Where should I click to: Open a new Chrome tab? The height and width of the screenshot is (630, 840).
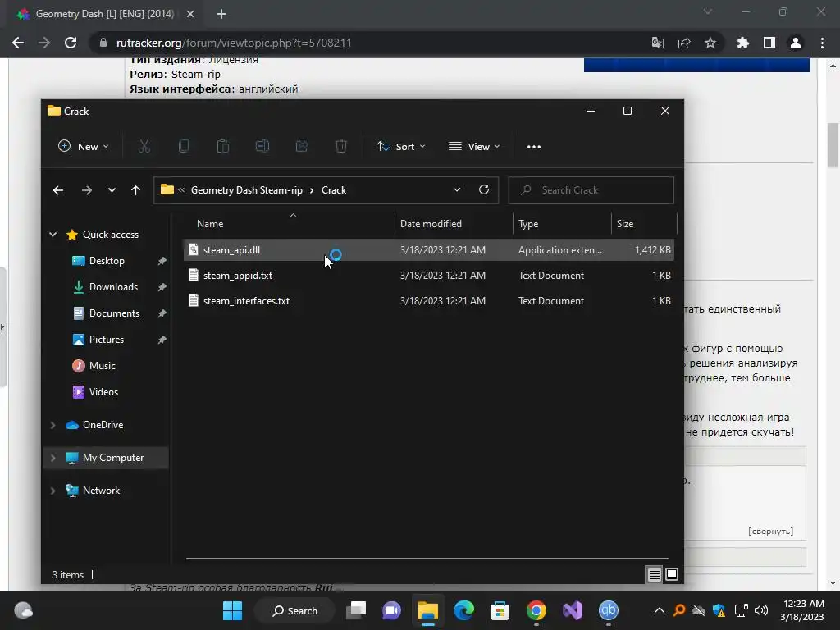tap(221, 14)
